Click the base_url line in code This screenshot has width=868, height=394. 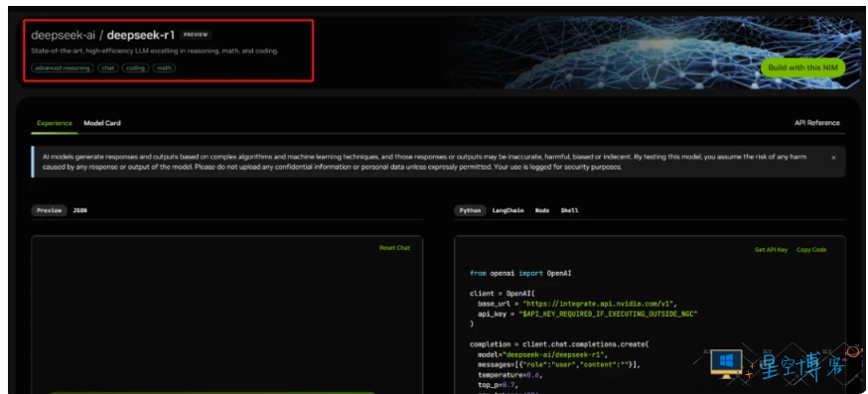tap(577, 304)
